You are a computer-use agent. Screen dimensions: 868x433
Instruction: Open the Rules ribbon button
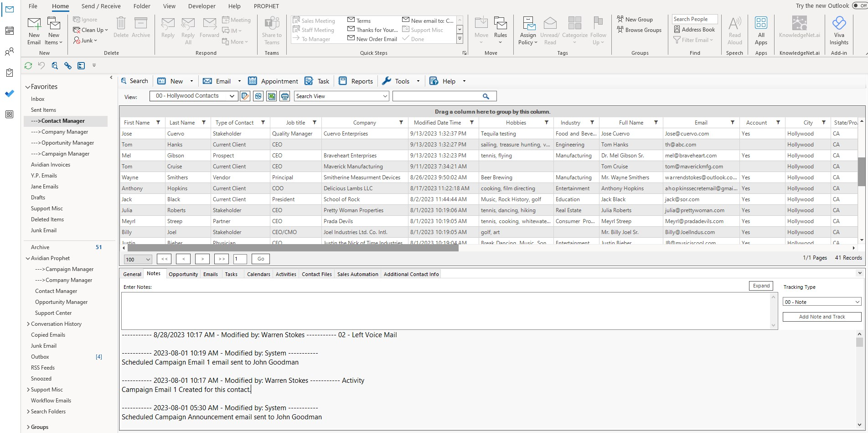click(500, 31)
